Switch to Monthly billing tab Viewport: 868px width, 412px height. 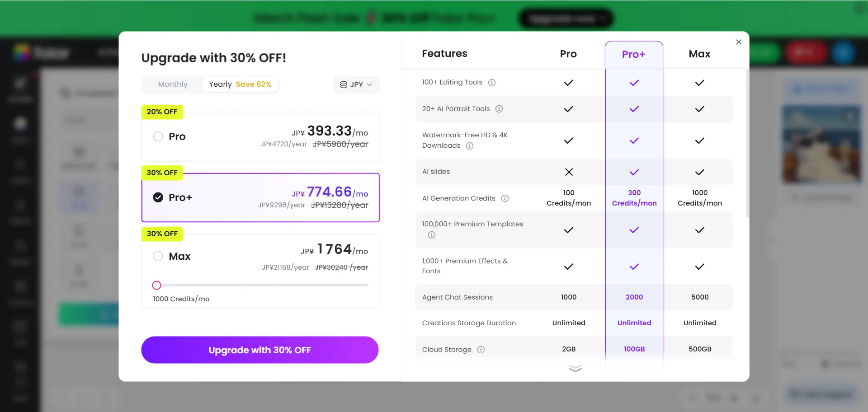pos(173,84)
